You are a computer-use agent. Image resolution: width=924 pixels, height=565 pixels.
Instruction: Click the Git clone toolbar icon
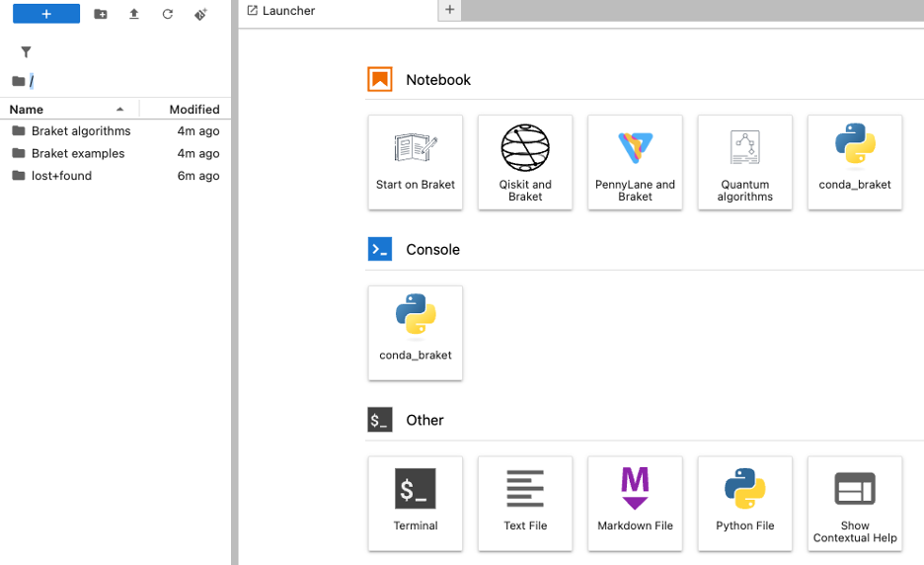tap(201, 14)
